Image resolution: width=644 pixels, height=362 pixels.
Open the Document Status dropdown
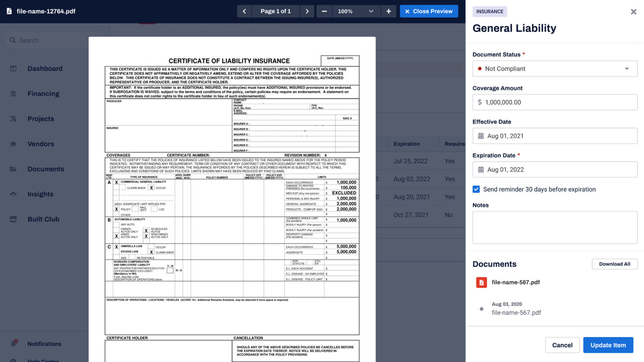click(555, 69)
